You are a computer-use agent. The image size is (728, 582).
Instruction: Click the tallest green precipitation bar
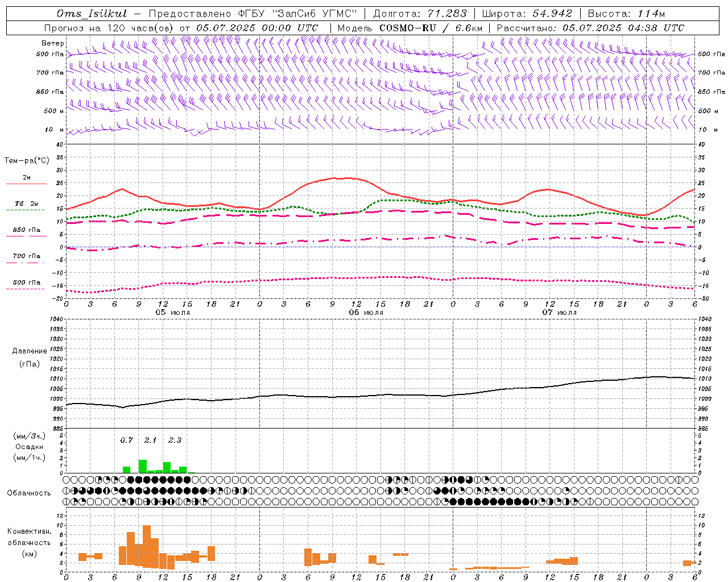point(143,466)
